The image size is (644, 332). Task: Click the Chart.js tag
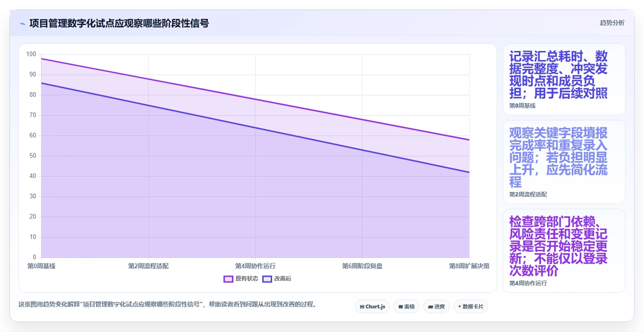pos(372,306)
